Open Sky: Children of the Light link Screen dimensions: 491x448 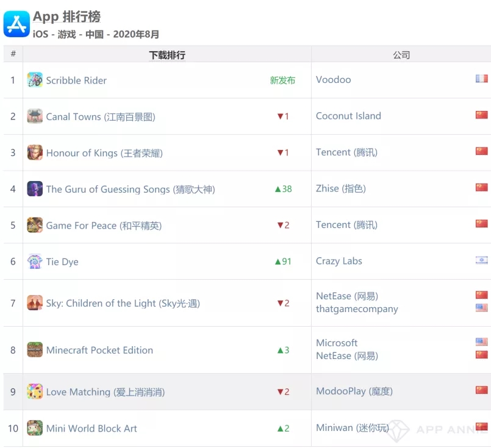coord(123,303)
